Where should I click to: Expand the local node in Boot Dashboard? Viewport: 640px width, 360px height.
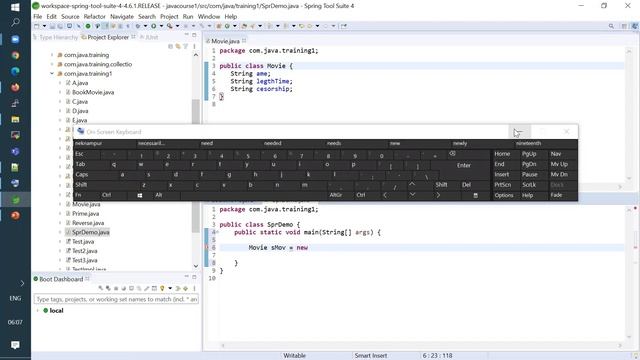point(38,311)
